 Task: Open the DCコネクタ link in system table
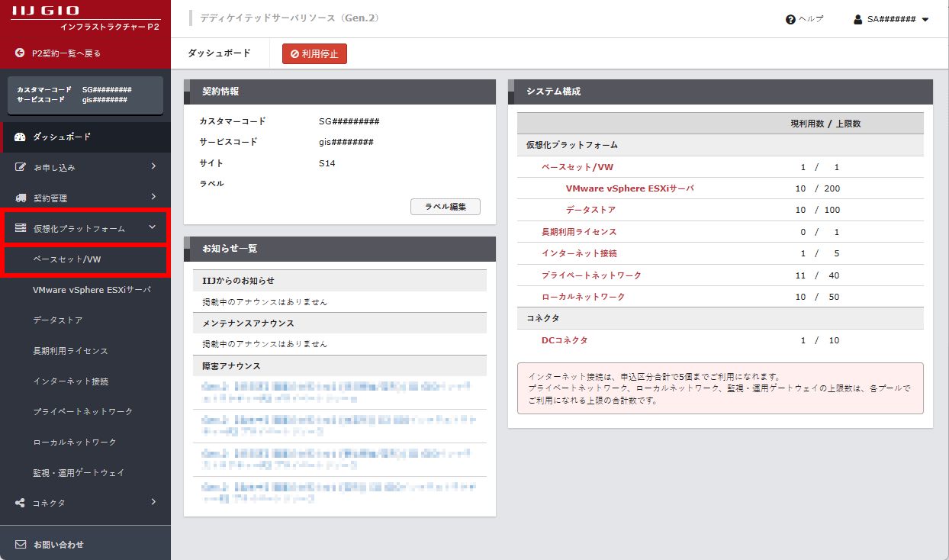(565, 340)
